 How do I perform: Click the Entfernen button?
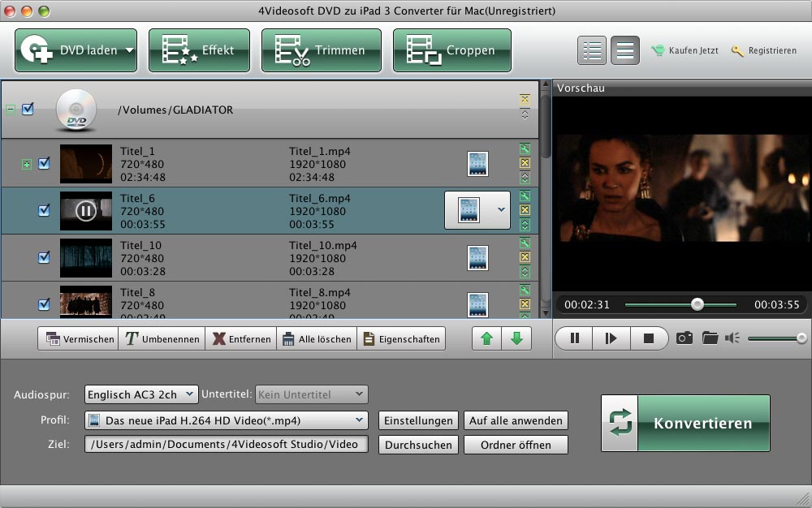[241, 339]
